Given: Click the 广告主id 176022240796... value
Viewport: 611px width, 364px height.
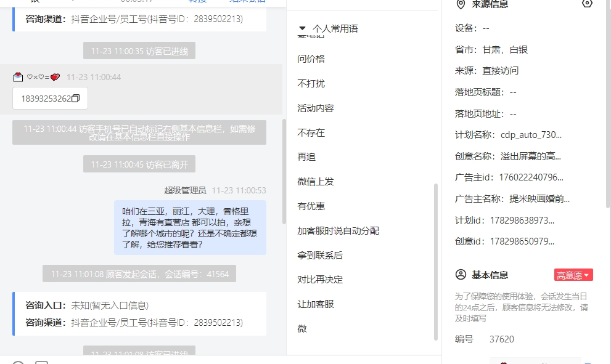Looking at the screenshot, I should [531, 177].
